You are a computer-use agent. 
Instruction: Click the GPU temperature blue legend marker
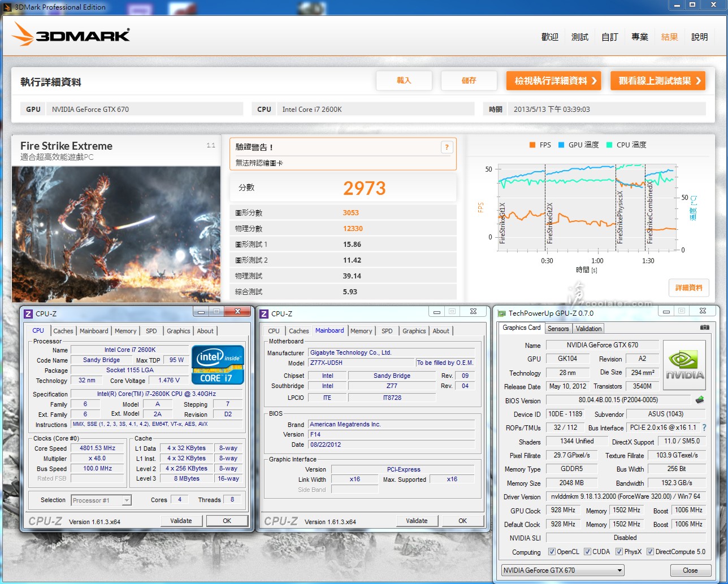coord(561,145)
